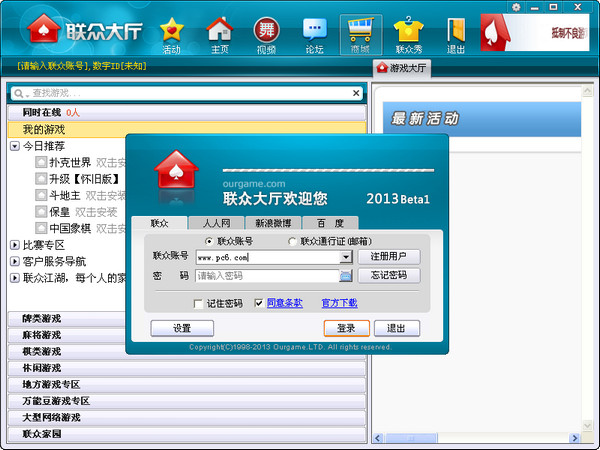Viewport: 600px width, 450px height.
Task: Click the 退出 door icon in toolbar
Action: pyautogui.click(x=456, y=35)
